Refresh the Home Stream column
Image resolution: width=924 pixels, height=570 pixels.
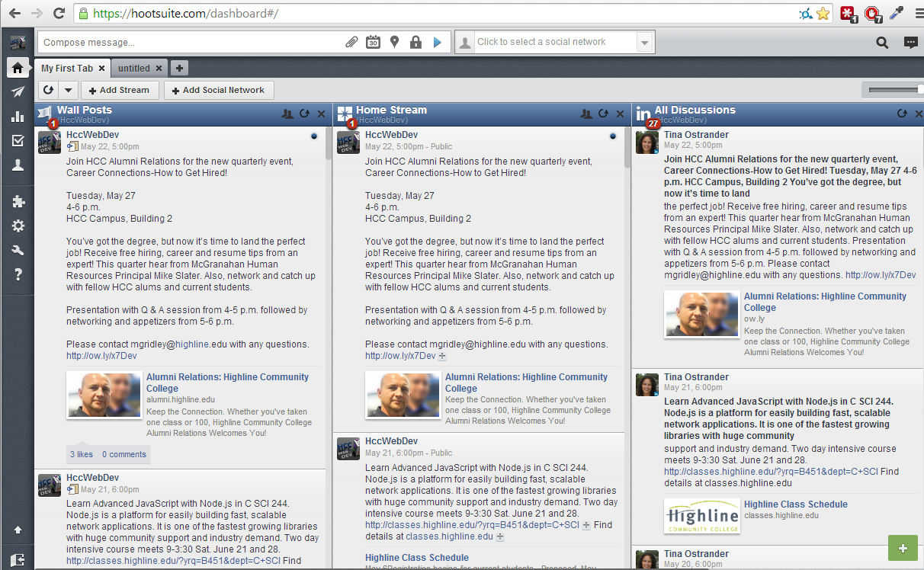(x=603, y=114)
